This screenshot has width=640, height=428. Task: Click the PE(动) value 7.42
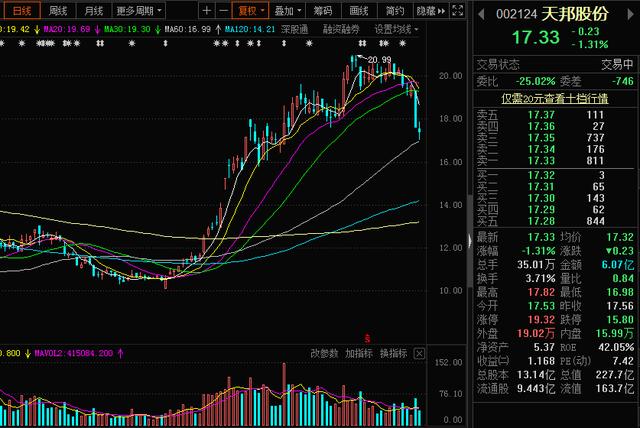(623, 361)
